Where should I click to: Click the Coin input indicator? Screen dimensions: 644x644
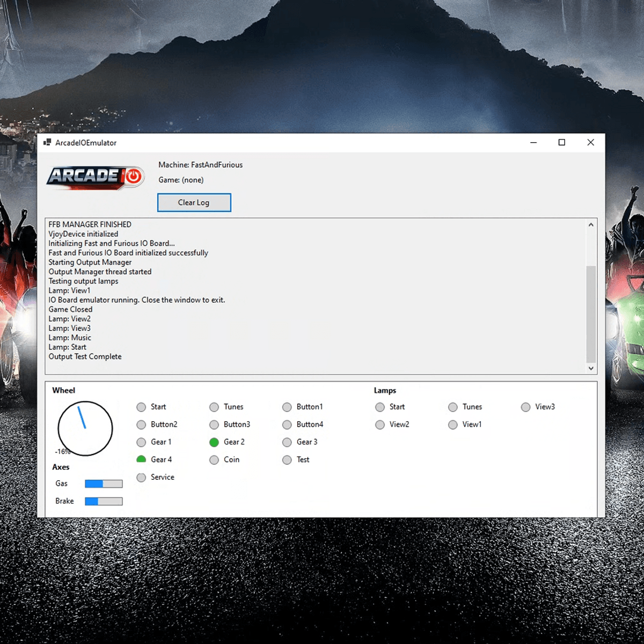pyautogui.click(x=214, y=460)
